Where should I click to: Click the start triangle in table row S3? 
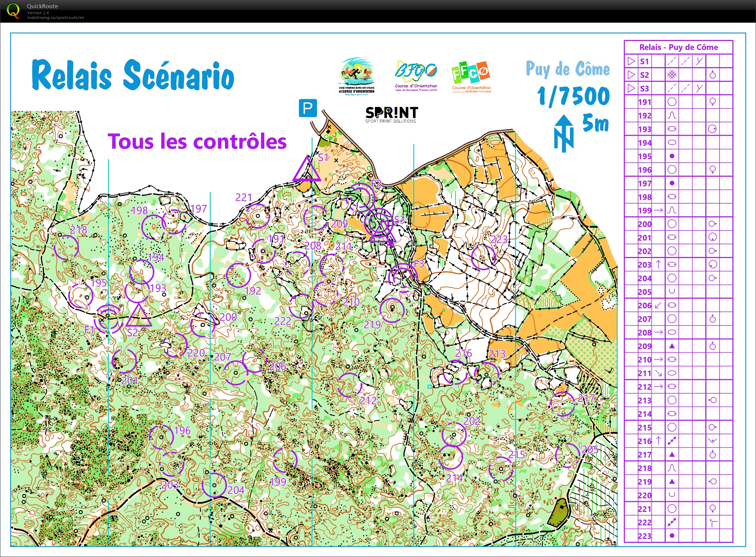coord(631,88)
